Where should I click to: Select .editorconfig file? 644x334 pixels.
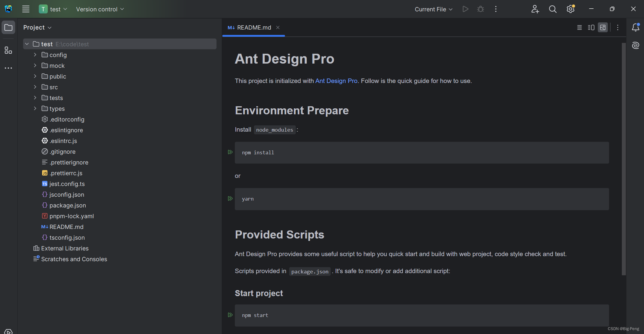[x=63, y=119]
